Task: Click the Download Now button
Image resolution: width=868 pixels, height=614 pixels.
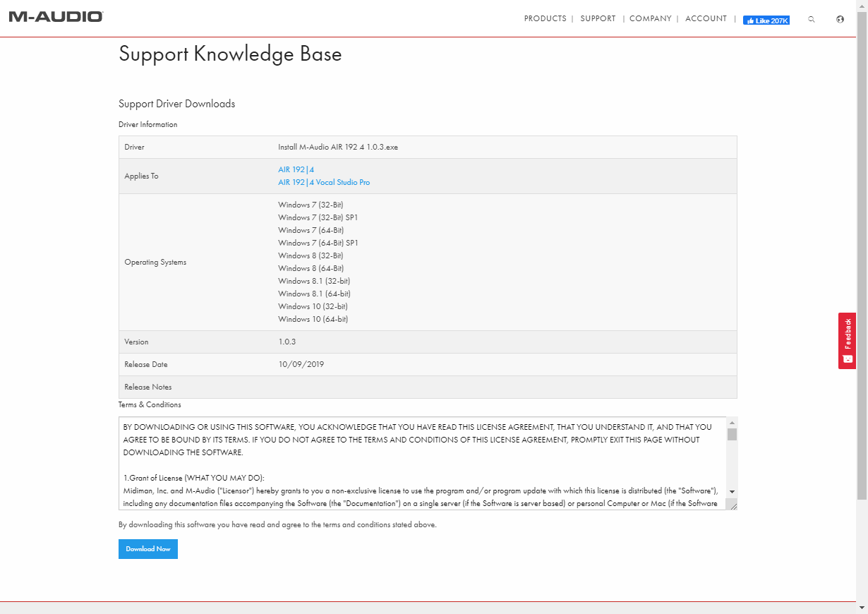Action: click(x=148, y=549)
